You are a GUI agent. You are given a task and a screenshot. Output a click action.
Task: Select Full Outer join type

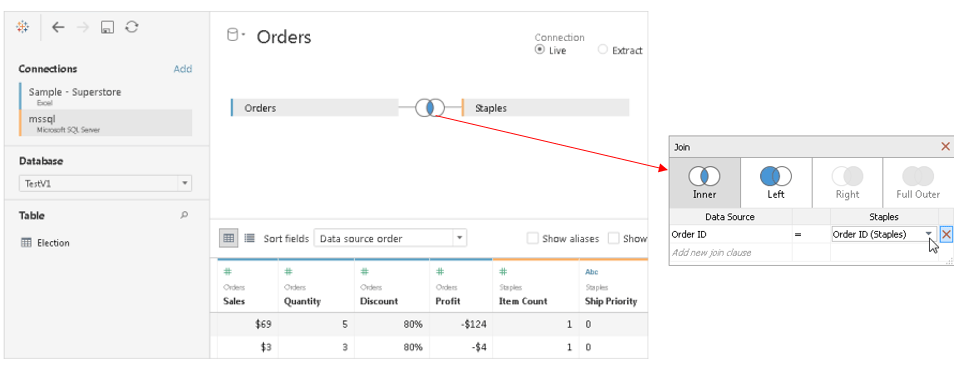point(918,183)
